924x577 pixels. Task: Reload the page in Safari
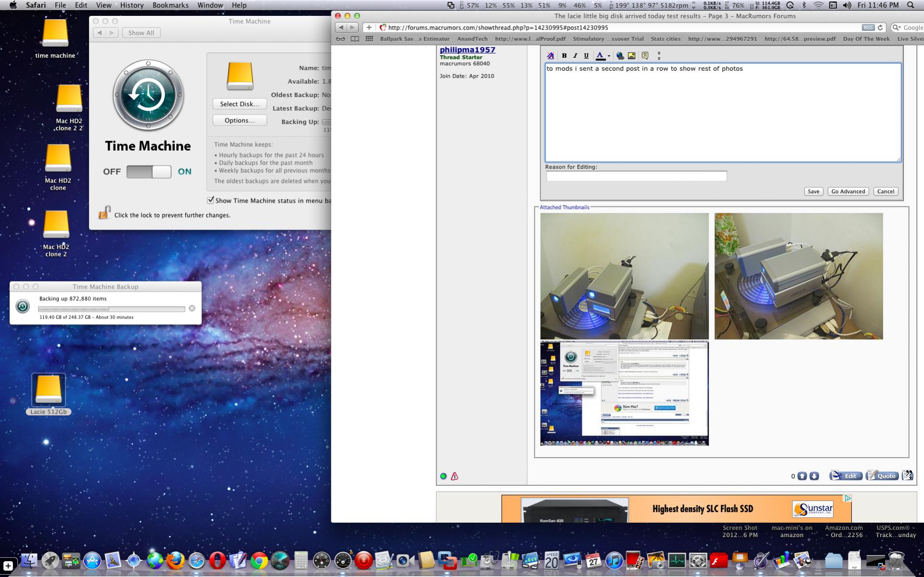tap(880, 28)
